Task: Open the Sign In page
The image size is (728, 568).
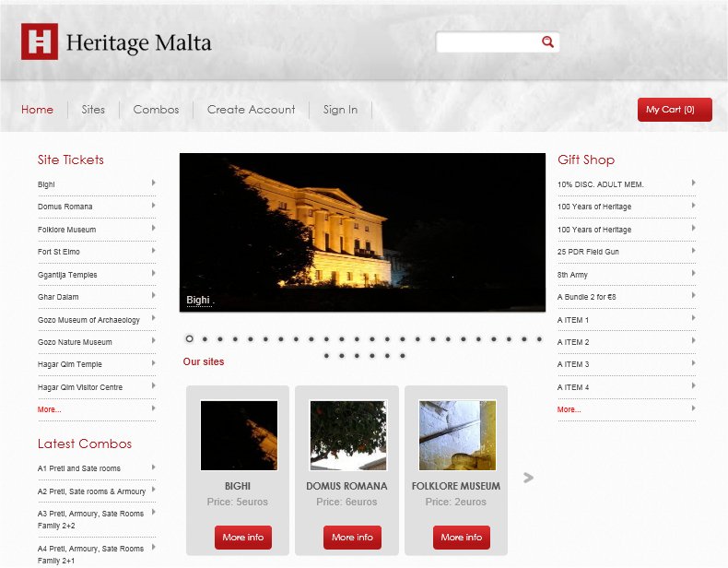Action: tap(340, 110)
